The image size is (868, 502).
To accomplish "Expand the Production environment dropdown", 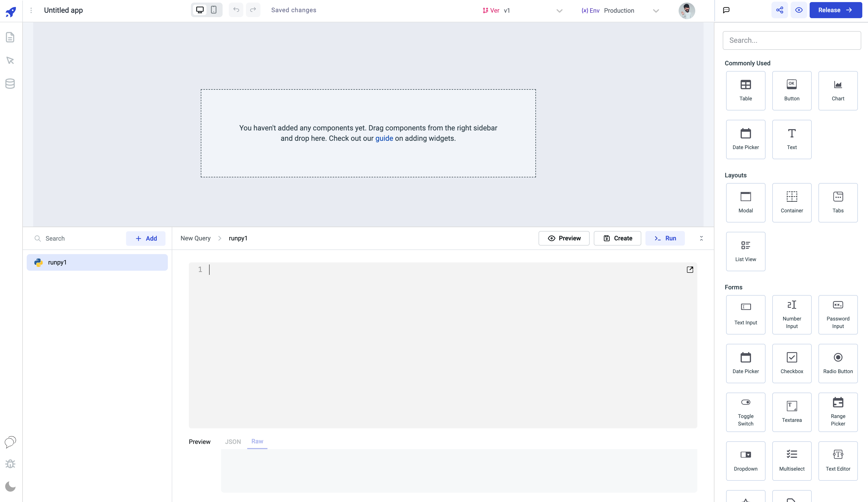I will 656,11.
